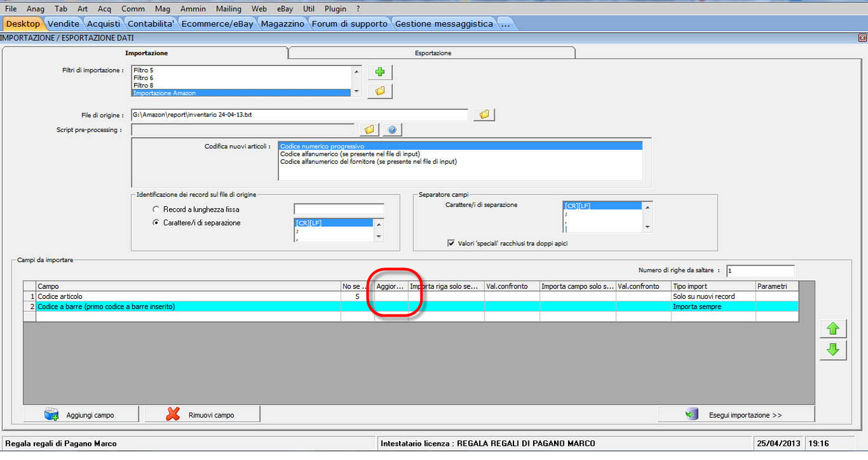This screenshot has height=460, width=868.
Task: Click the Script pre-processing field
Action: coord(243,129)
